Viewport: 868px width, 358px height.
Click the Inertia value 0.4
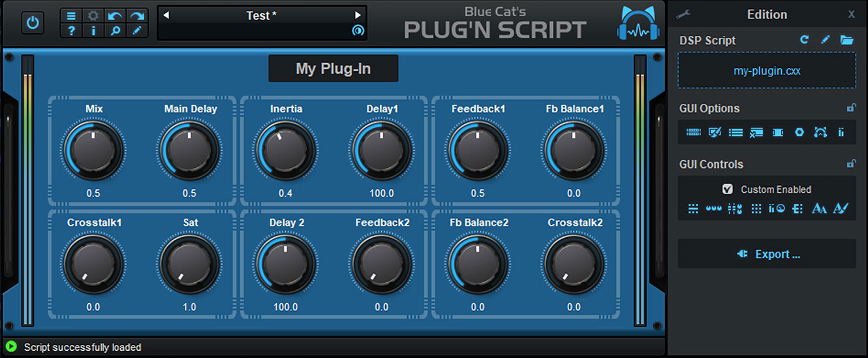(x=286, y=193)
